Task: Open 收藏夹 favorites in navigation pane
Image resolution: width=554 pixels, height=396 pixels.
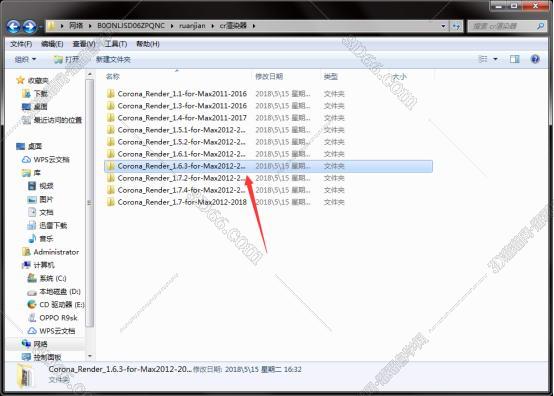Action: (x=38, y=81)
